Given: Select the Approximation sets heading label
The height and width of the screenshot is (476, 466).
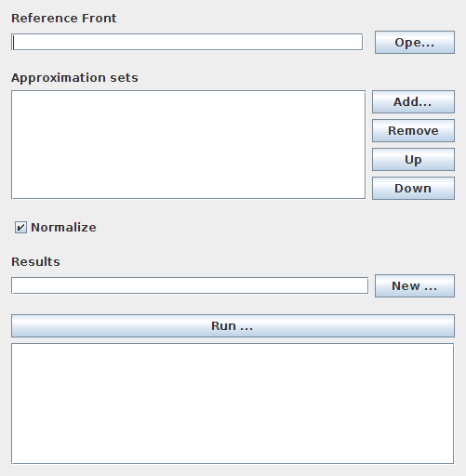Looking at the screenshot, I should click(74, 77).
